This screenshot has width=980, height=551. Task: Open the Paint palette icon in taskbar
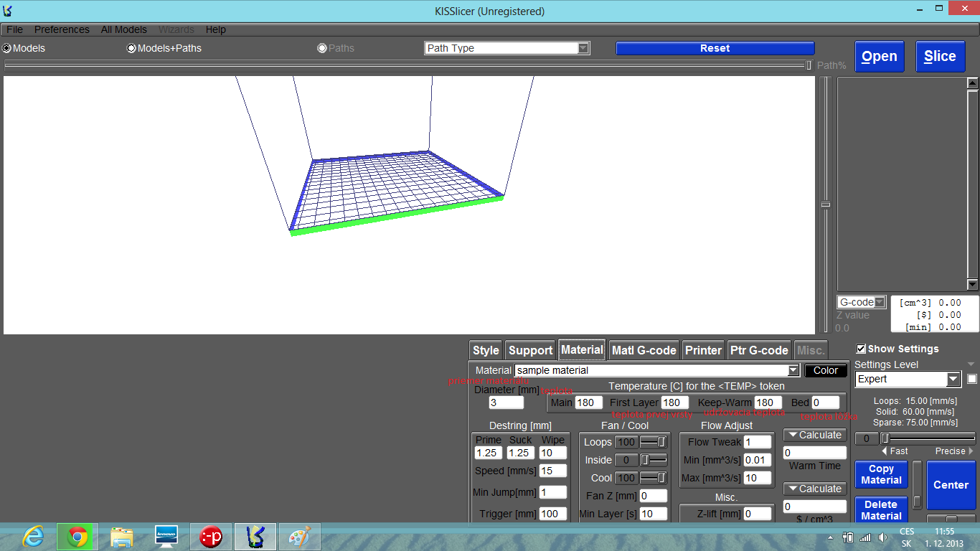click(x=299, y=537)
